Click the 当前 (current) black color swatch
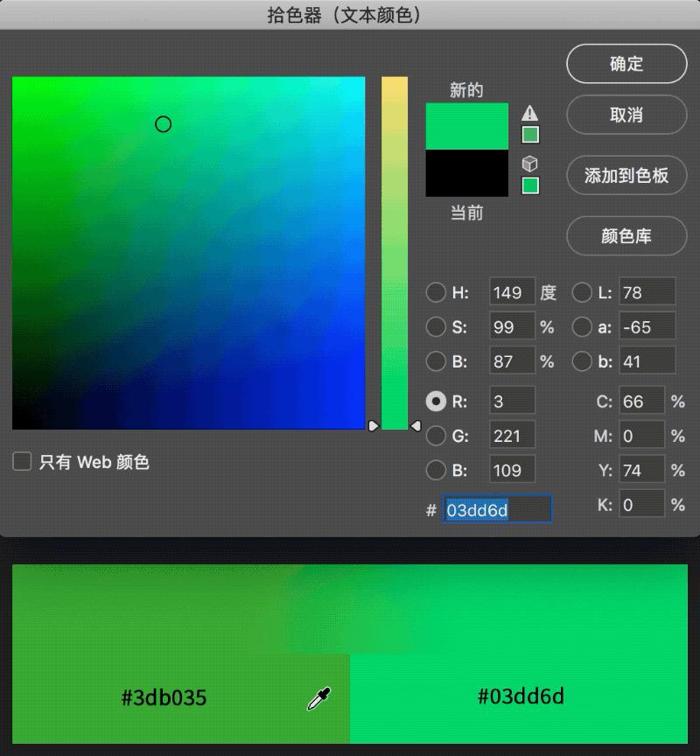The height and width of the screenshot is (756, 700). [466, 173]
